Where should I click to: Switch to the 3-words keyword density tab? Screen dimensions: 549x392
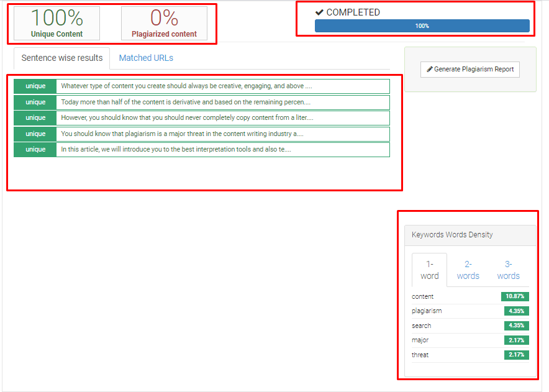tap(509, 270)
